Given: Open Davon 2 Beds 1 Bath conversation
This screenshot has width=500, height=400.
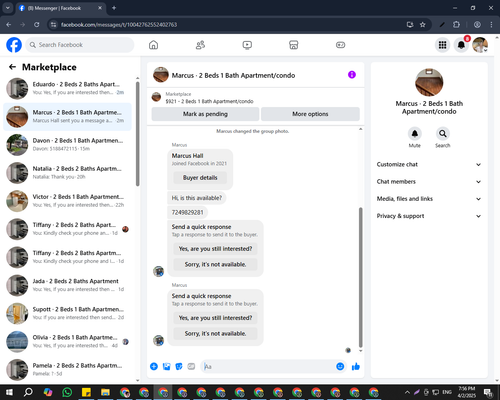Looking at the screenshot, I should (x=67, y=145).
